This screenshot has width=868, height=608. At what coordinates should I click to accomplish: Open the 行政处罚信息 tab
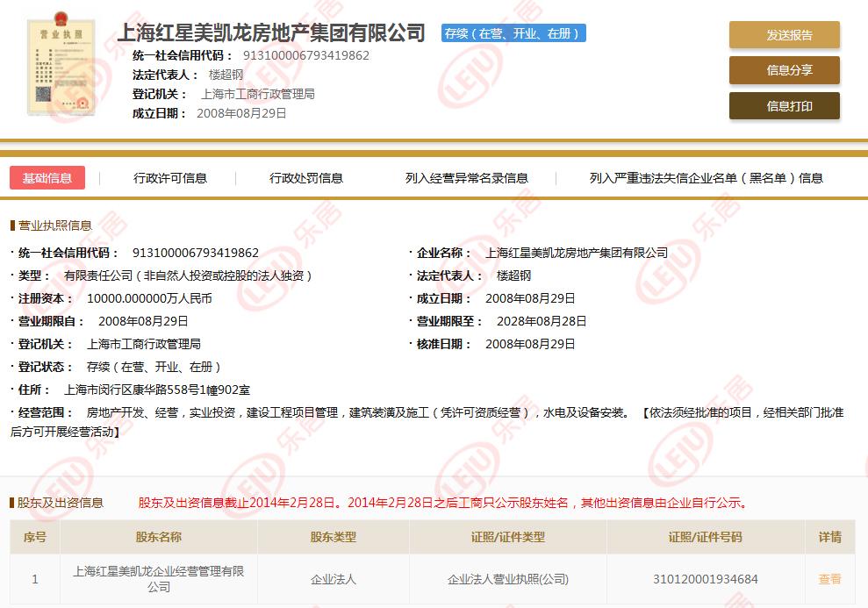(x=306, y=178)
